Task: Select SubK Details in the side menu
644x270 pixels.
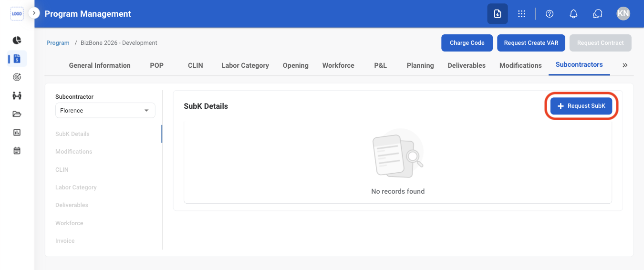Action: (73, 134)
